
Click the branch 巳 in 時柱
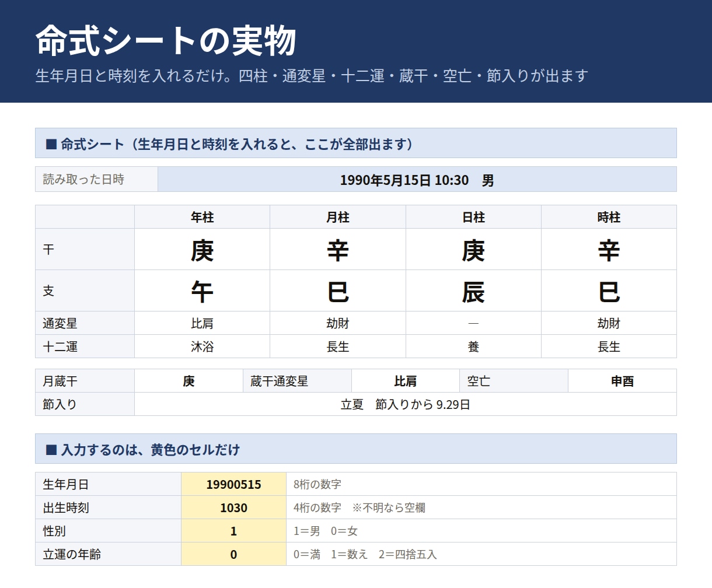point(609,292)
